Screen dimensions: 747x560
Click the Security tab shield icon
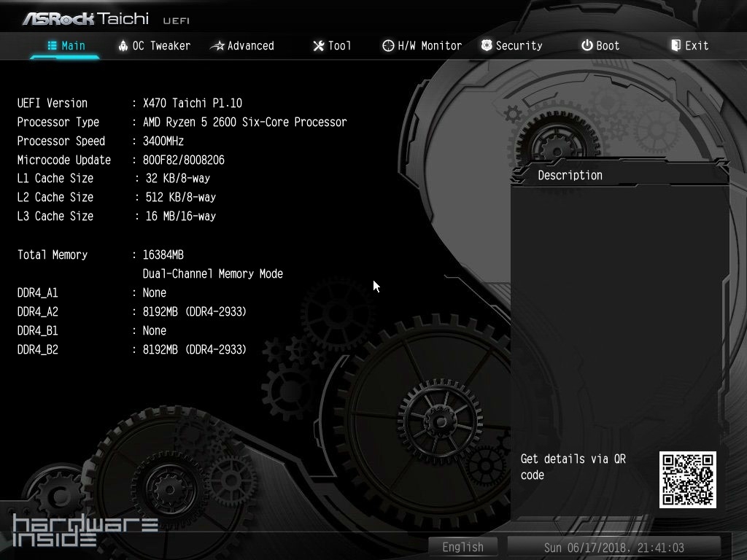[487, 45]
